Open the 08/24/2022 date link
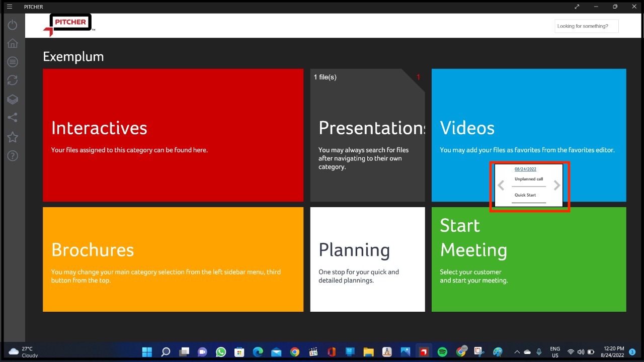Screen dimensions: 644x362 [525, 169]
